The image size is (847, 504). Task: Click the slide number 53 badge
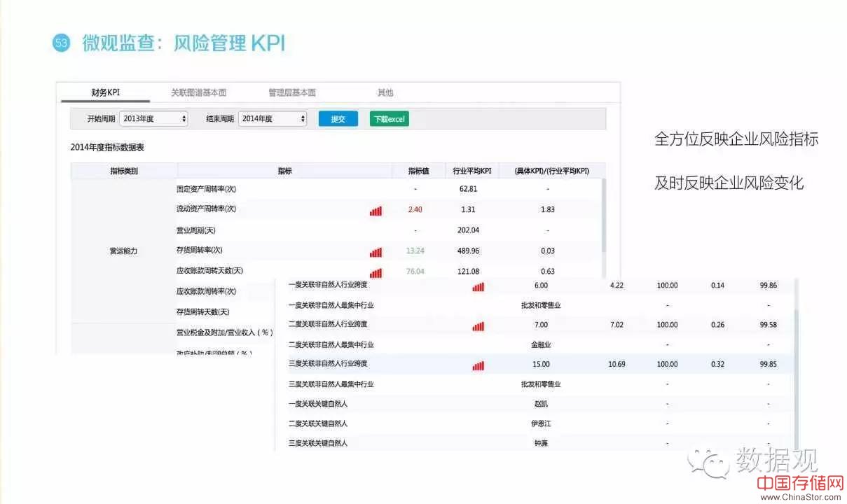coord(62,43)
